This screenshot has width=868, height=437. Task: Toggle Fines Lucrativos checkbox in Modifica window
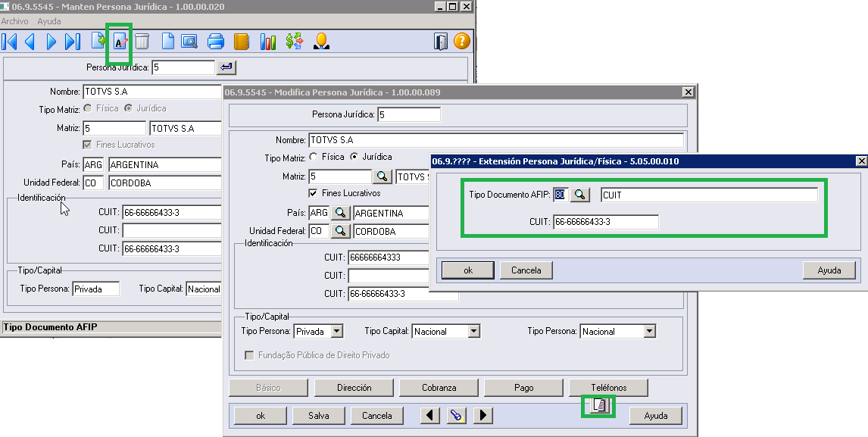pos(314,193)
